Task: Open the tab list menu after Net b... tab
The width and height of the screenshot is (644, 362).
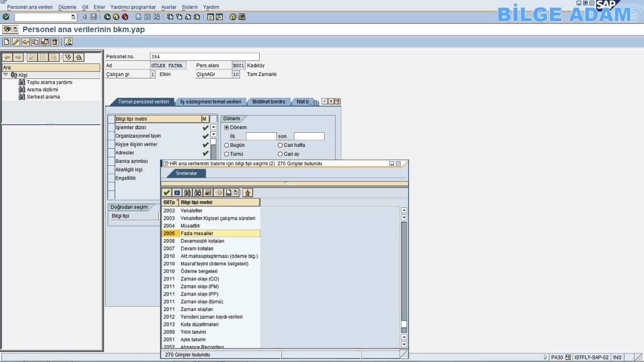Action: (x=338, y=102)
